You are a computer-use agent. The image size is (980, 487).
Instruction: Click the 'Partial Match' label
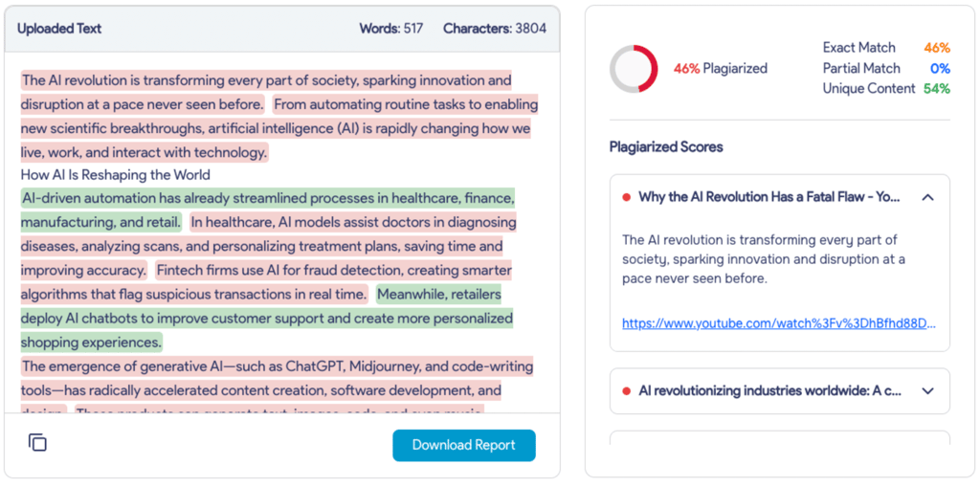[x=861, y=68]
